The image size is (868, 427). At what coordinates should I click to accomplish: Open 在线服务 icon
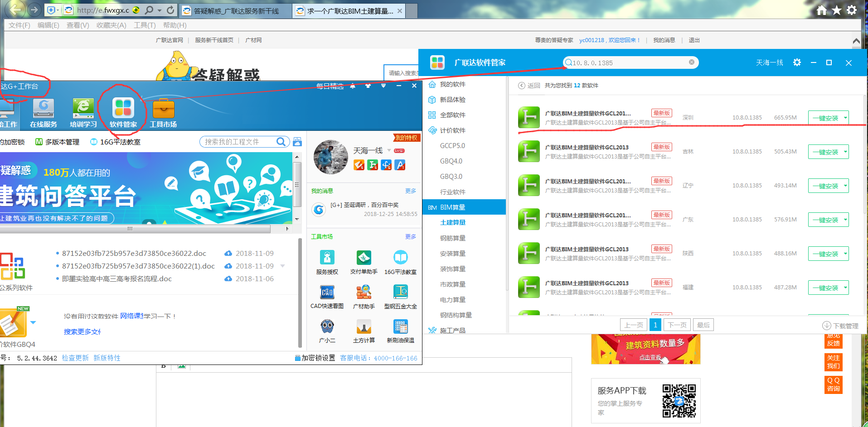44,113
